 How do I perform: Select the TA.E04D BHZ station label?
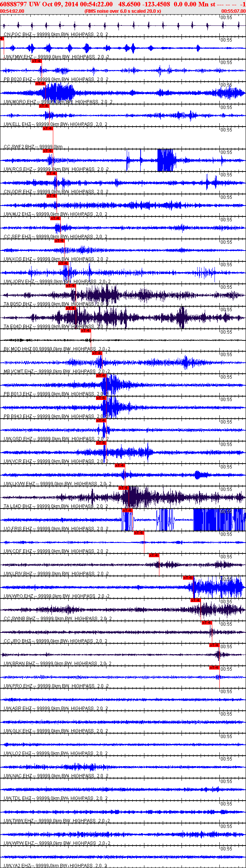(56, 327)
